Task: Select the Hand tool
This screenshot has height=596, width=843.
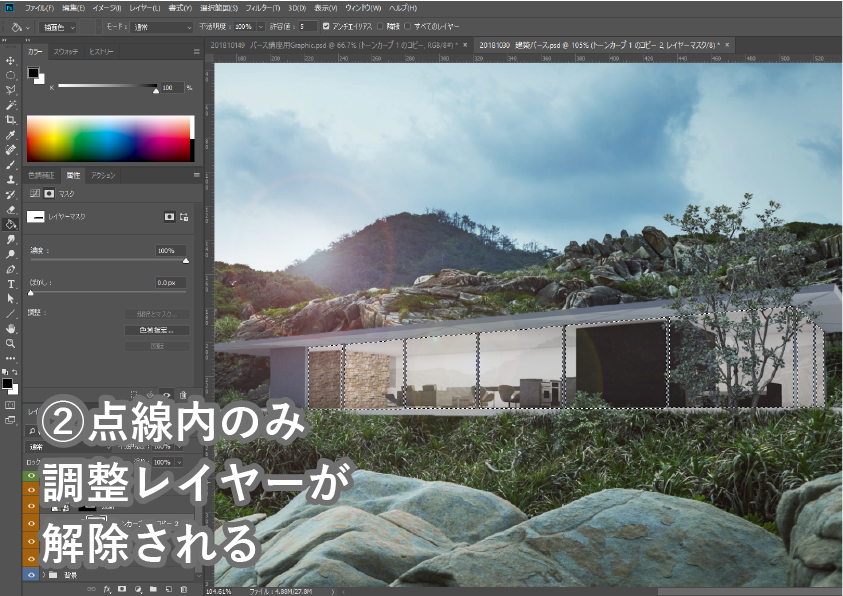Action: (x=10, y=328)
